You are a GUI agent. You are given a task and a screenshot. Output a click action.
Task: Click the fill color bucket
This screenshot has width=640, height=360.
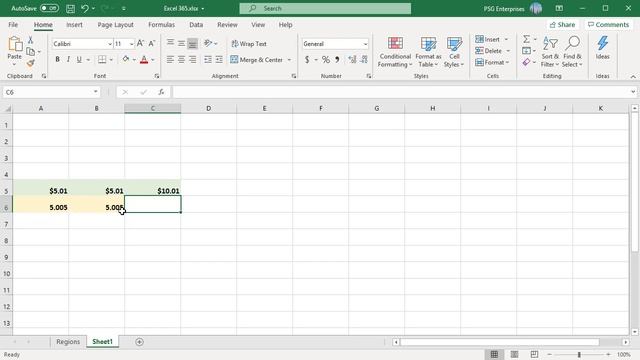click(x=125, y=60)
